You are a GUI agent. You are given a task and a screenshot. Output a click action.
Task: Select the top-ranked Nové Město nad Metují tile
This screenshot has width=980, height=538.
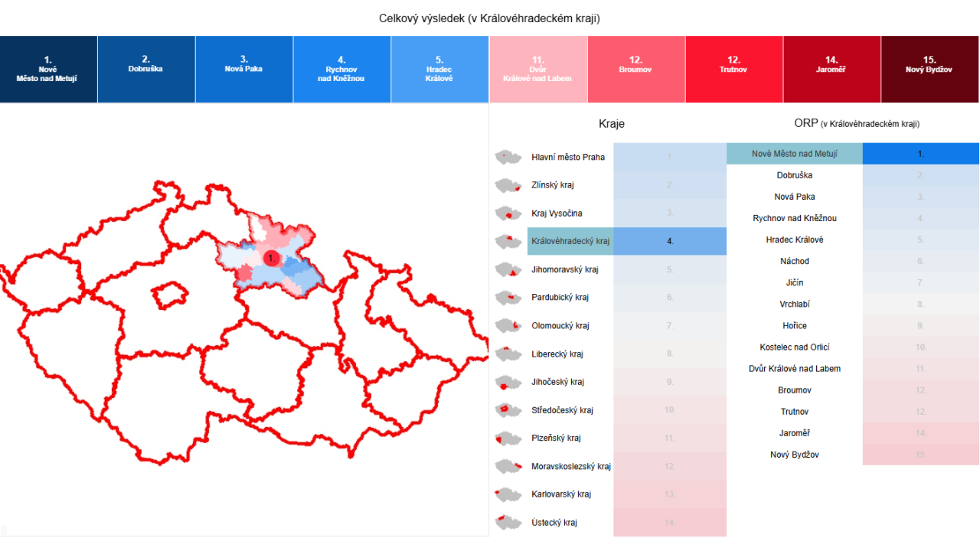point(48,69)
